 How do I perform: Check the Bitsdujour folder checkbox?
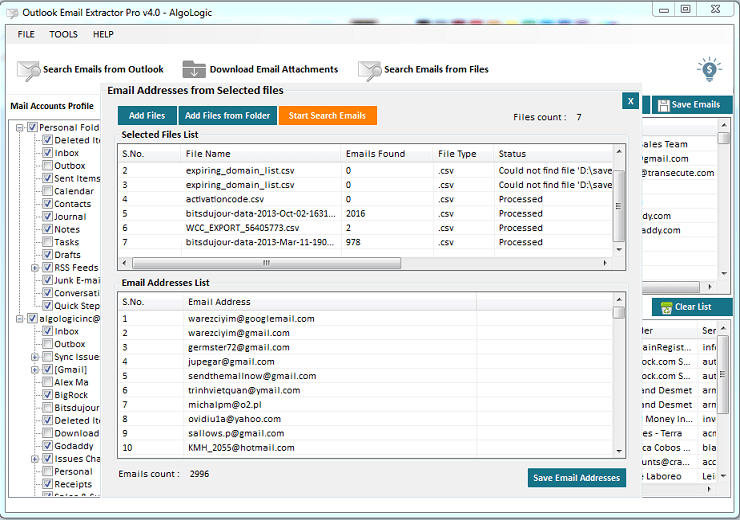pyautogui.click(x=47, y=408)
